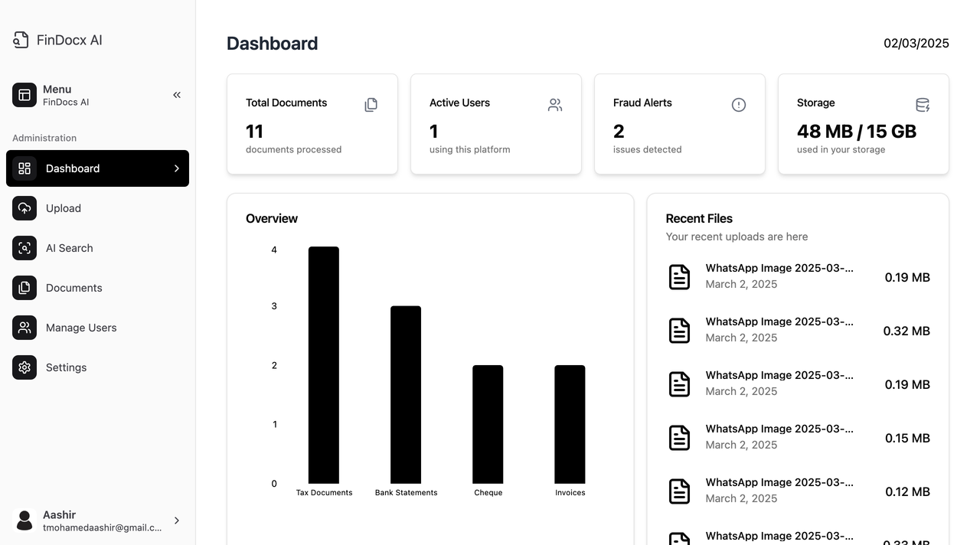
Task: Click the "using this platform" caption
Action: tap(469, 149)
